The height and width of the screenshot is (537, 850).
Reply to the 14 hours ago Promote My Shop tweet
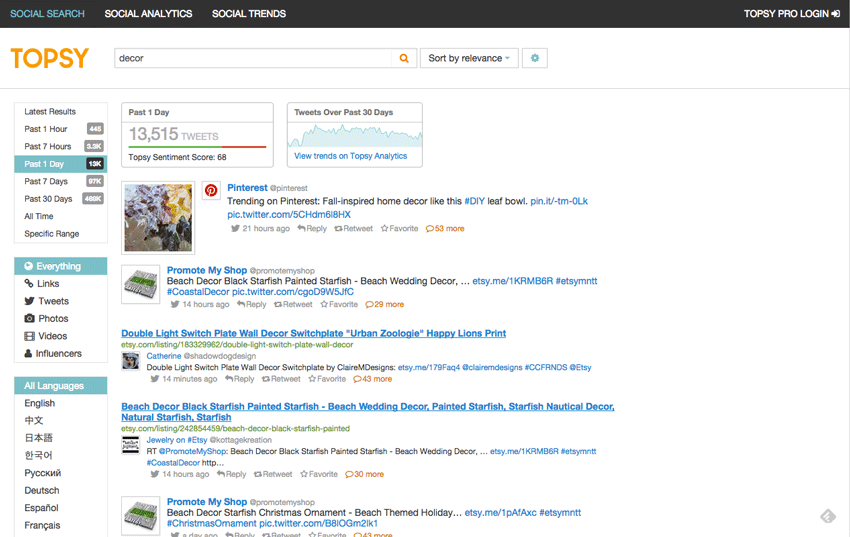click(x=252, y=305)
